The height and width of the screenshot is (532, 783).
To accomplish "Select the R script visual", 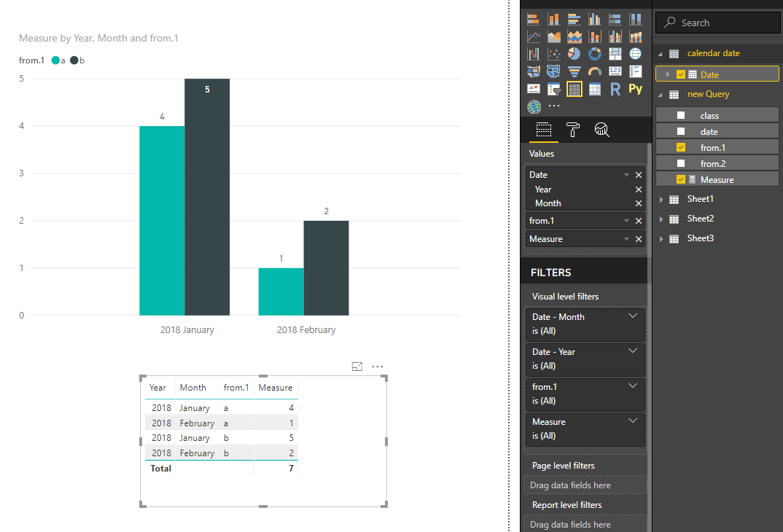I will (615, 90).
